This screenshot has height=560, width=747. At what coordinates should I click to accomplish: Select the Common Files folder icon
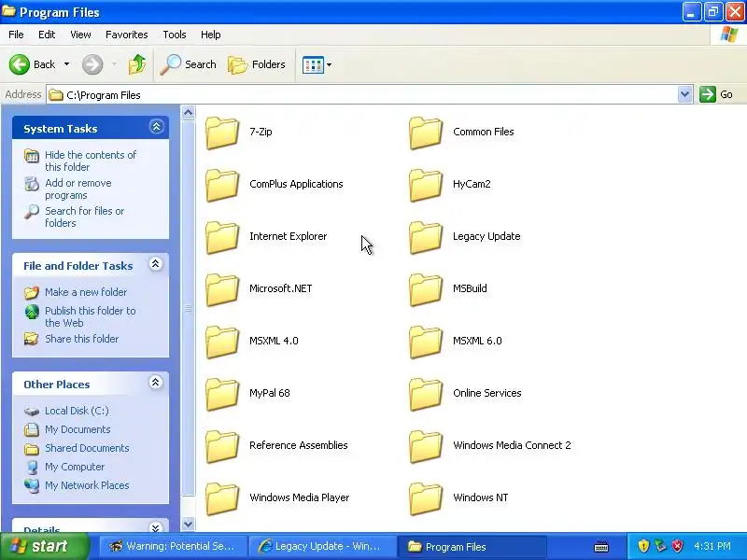pyautogui.click(x=426, y=133)
